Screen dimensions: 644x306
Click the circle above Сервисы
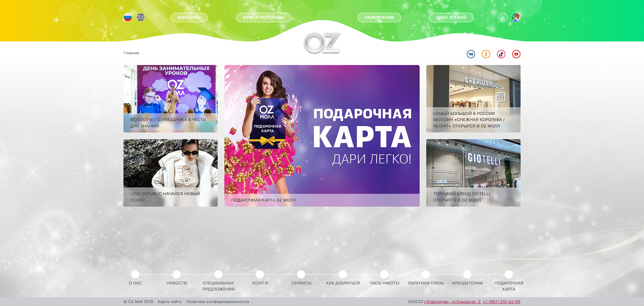point(301,274)
